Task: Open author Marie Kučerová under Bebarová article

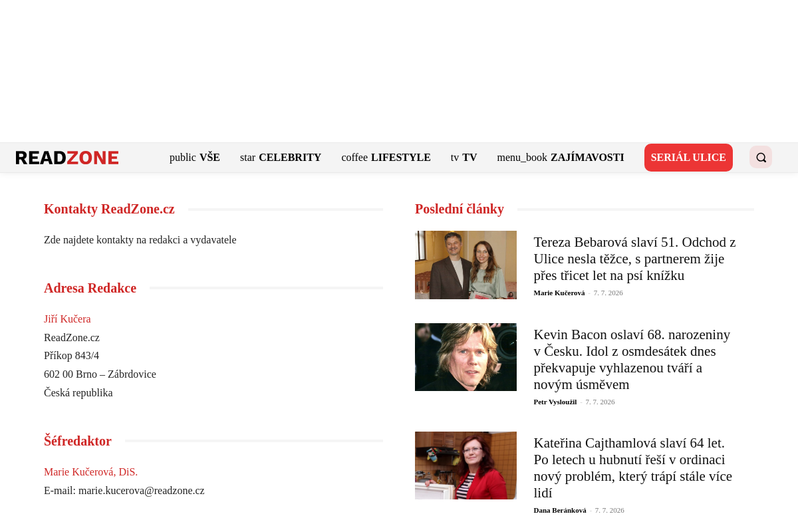Action: [x=559, y=293]
